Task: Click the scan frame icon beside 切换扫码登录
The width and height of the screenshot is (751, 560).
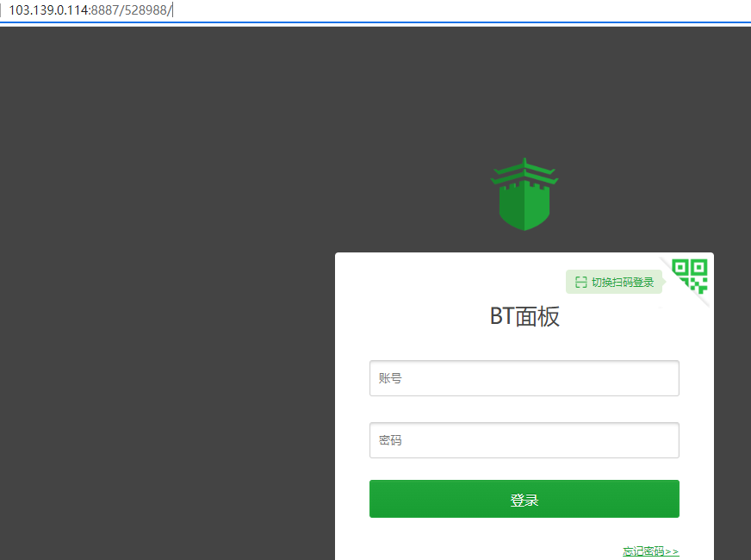Action: point(580,283)
